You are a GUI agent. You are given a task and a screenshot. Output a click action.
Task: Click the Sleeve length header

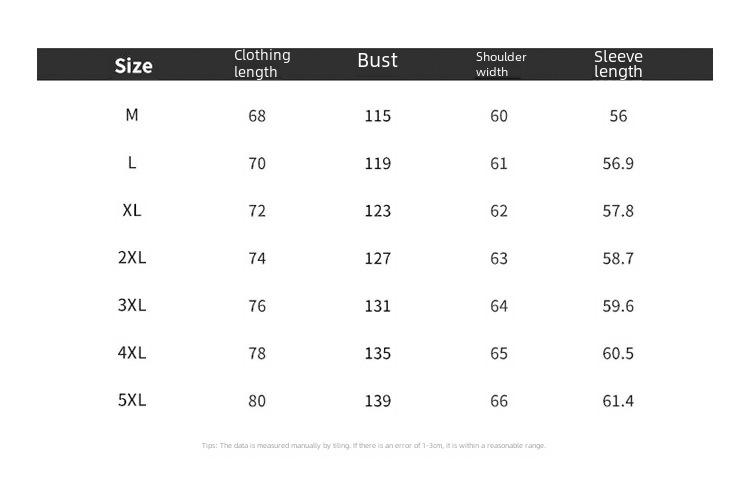coord(618,64)
